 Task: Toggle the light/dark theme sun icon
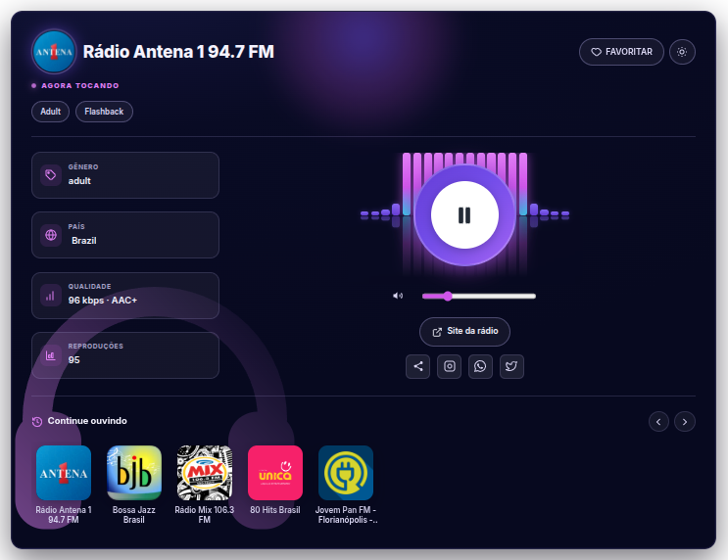point(682,52)
